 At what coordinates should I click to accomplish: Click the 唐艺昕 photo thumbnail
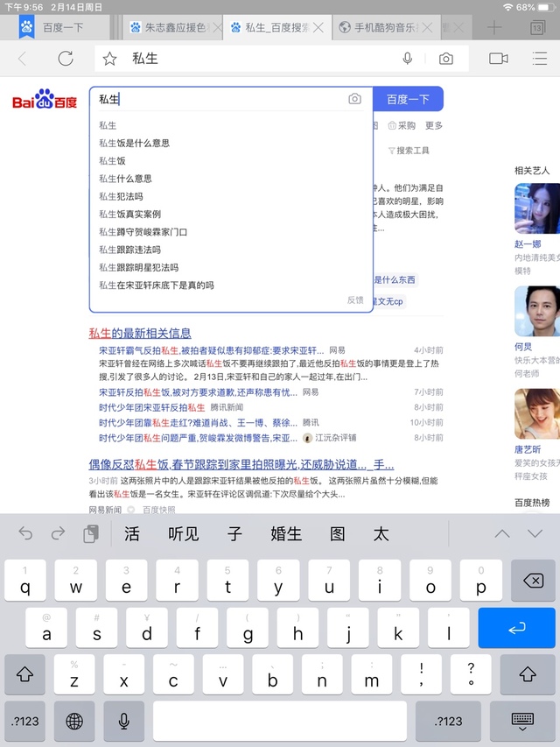(x=537, y=413)
